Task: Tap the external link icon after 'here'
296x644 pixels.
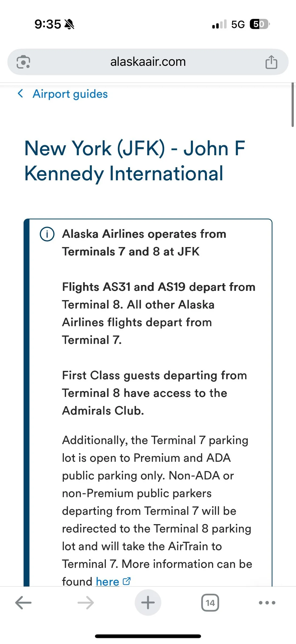Action: 127,581
